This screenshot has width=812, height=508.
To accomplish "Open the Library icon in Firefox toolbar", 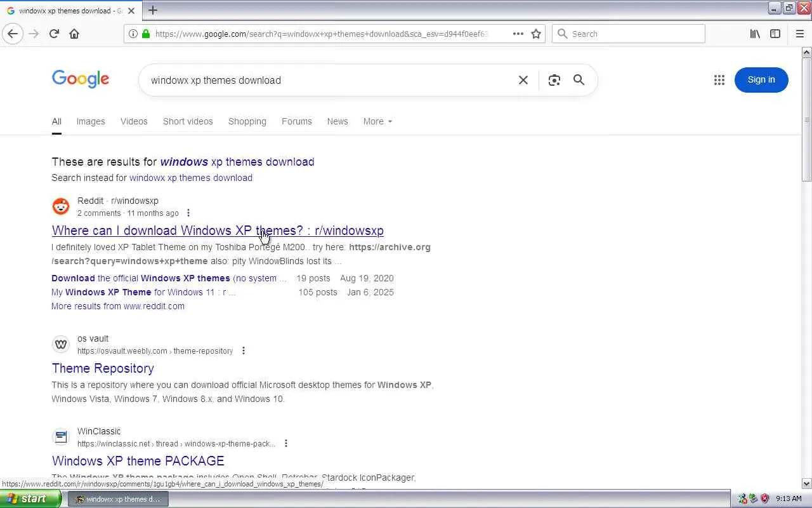I will point(755,34).
